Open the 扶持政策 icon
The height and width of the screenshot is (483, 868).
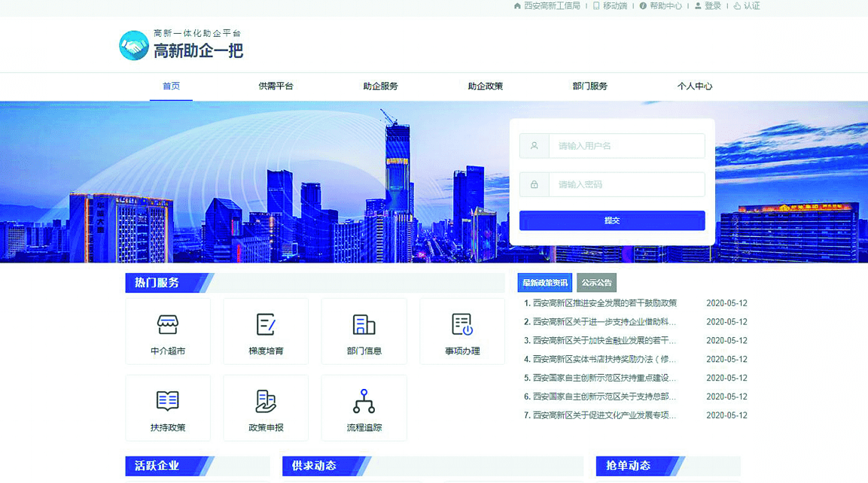(167, 408)
